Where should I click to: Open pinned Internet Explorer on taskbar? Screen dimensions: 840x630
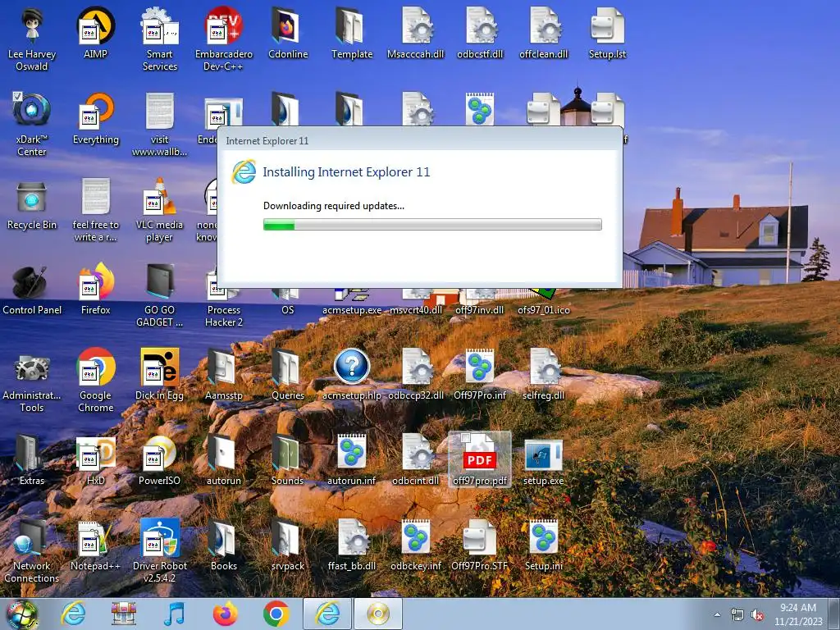pyautogui.click(x=73, y=614)
